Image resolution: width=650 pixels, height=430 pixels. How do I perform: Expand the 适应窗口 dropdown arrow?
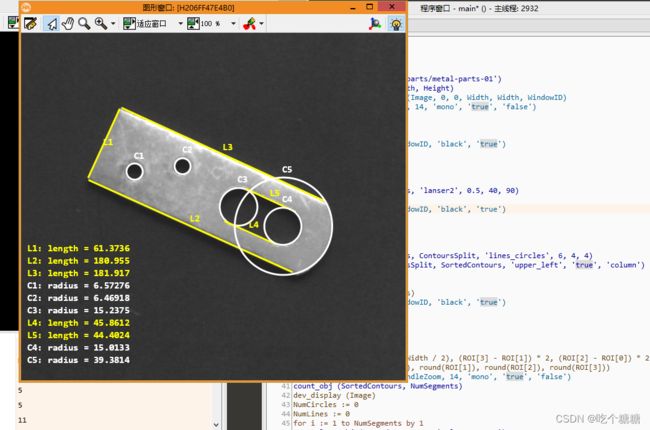point(180,24)
